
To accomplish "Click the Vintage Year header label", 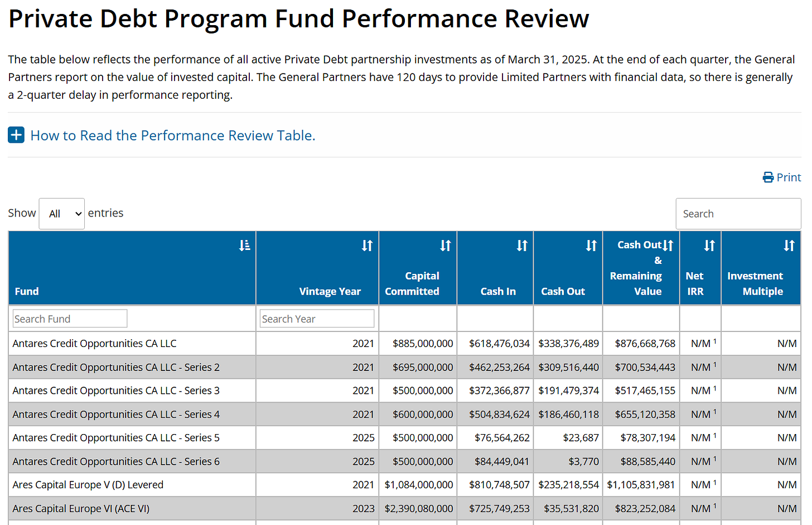I will pos(330,291).
